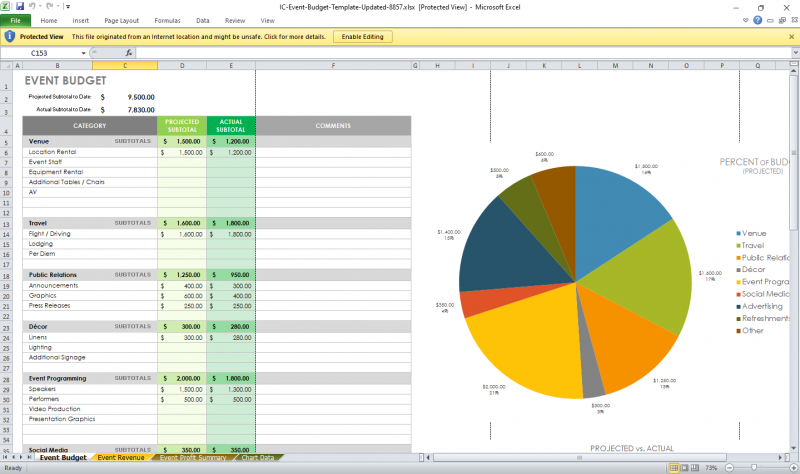
Task: Select the Event Budget sheet tab
Action: 63,458
